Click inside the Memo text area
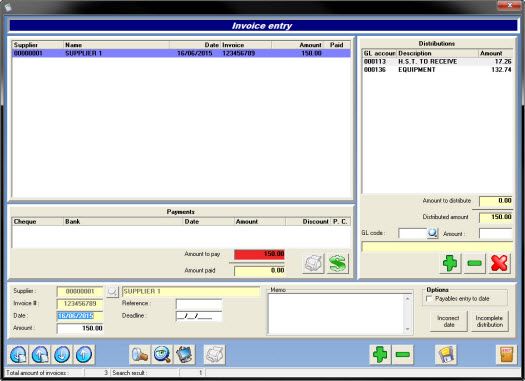Viewport: 525px width, 381px height. [x=336, y=314]
